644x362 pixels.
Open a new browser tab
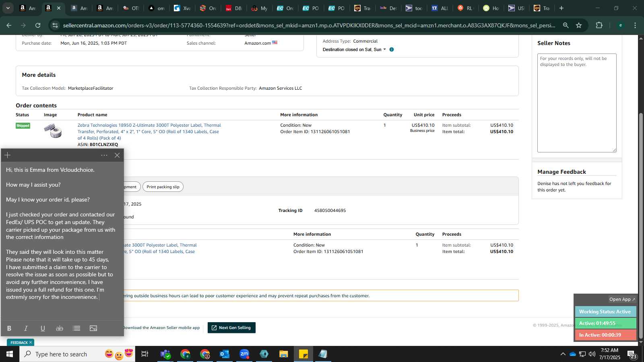(561, 8)
